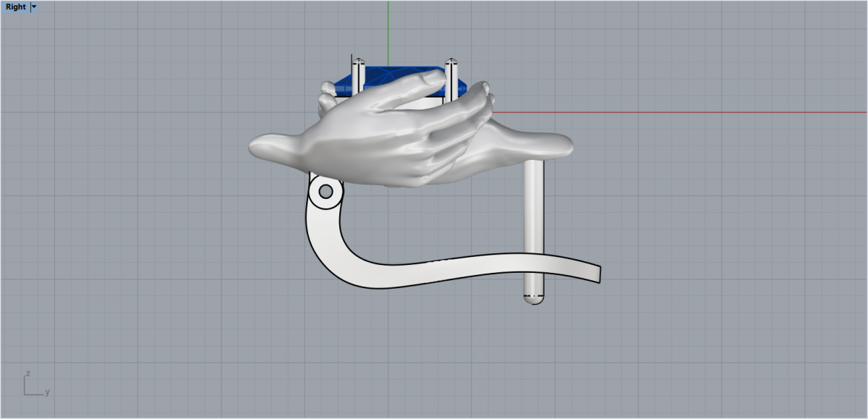The image size is (868, 419).
Task: Click the Right viewport title label
Action: pos(15,7)
